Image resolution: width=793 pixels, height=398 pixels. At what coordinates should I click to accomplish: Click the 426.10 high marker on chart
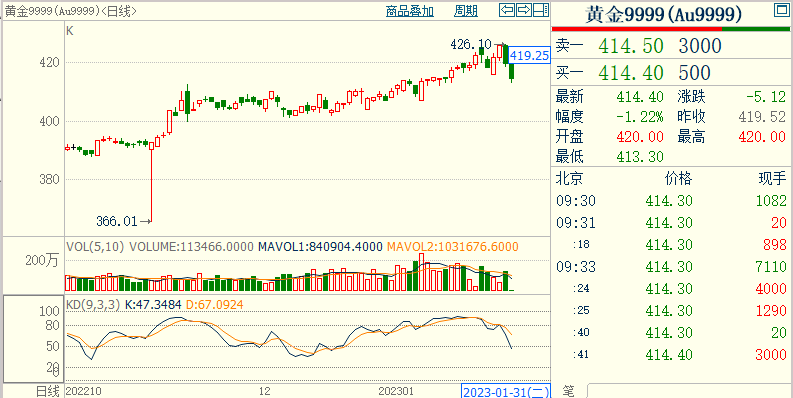(x=471, y=45)
